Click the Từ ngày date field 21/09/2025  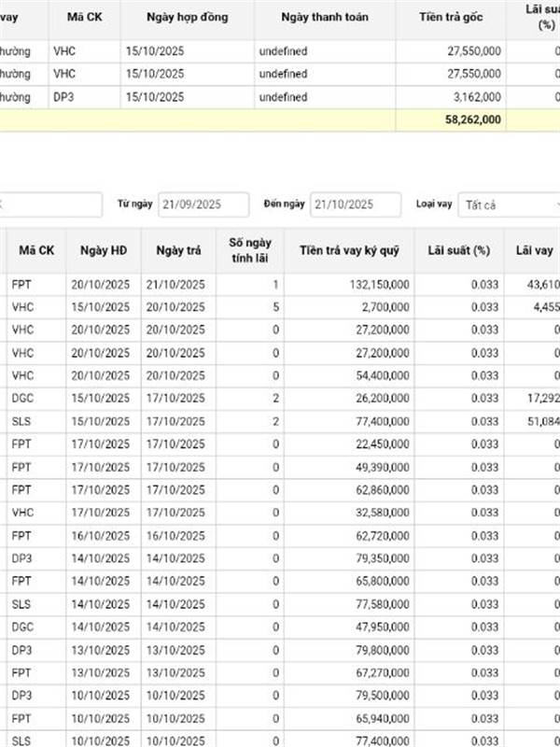coord(203,204)
